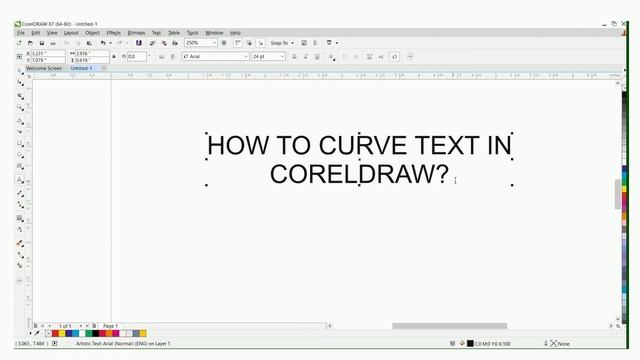Select the Ellipse tool

[20, 155]
